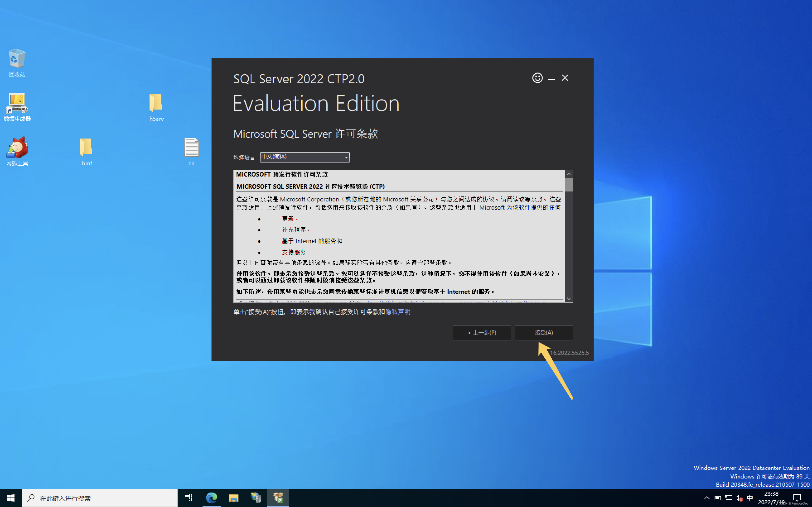Image resolution: width=812 pixels, height=507 pixels.
Task: Open the Action Center notification panel
Action: point(797,498)
